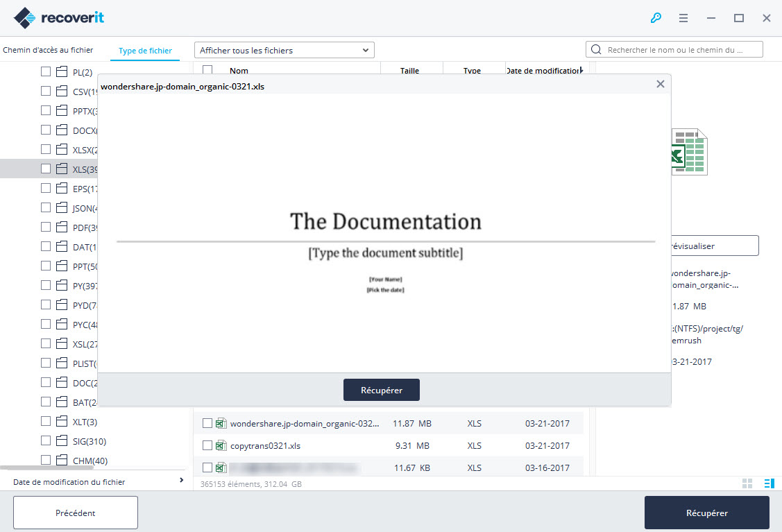Click the PPTX folder icon

tap(62, 111)
